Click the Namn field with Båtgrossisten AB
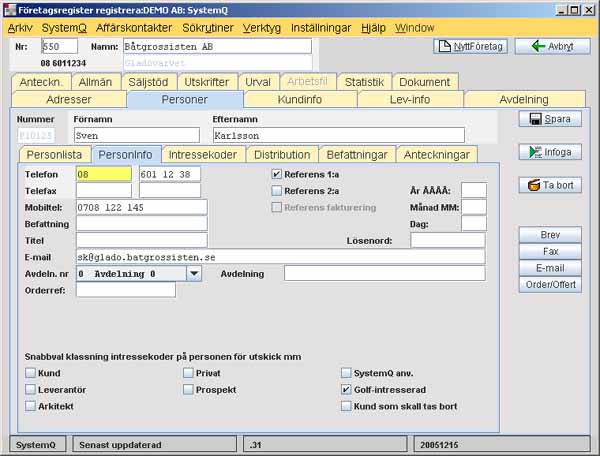This screenshot has width=600, height=456. pyautogui.click(x=217, y=46)
